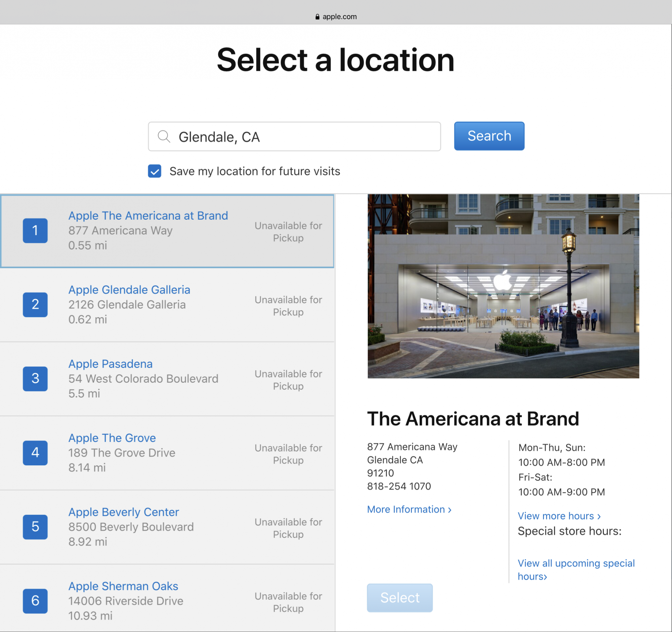Viewport: 672px width, 632px height.
Task: Expand View more hours link
Action: (x=559, y=516)
